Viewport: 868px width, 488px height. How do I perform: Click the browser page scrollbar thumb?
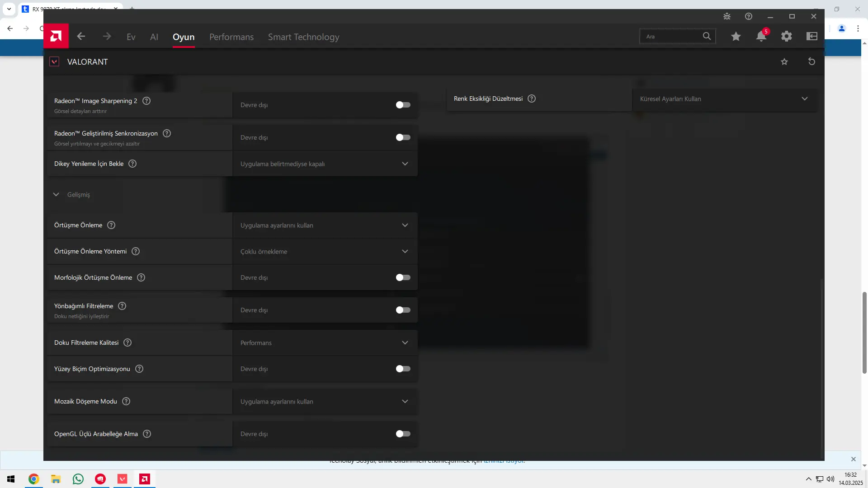[864, 333]
